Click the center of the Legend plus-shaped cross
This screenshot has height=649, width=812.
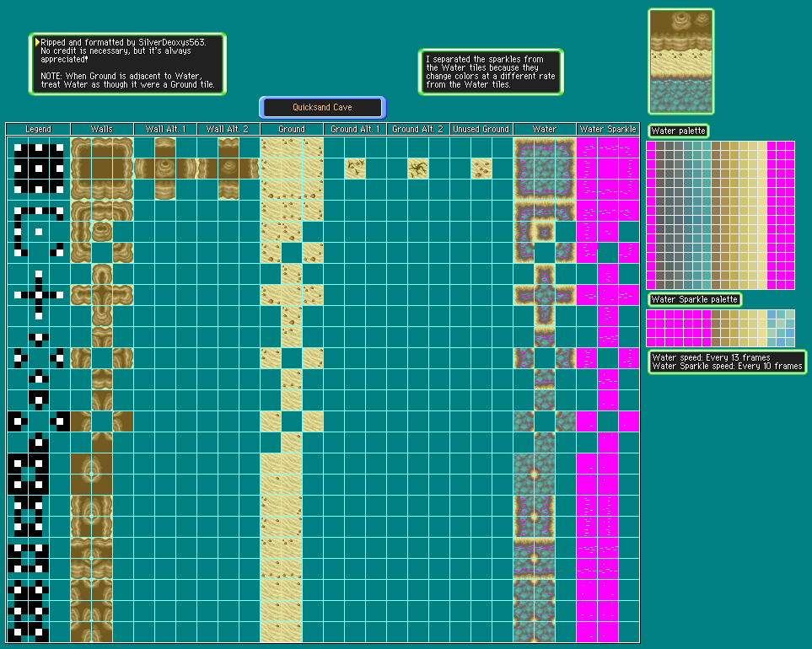coord(39,295)
